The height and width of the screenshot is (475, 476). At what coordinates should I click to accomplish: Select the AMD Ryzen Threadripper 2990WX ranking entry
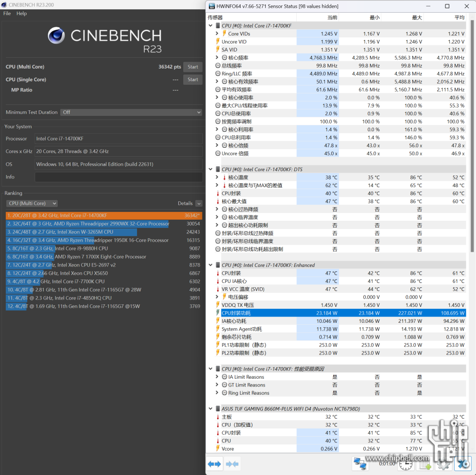tap(104, 224)
